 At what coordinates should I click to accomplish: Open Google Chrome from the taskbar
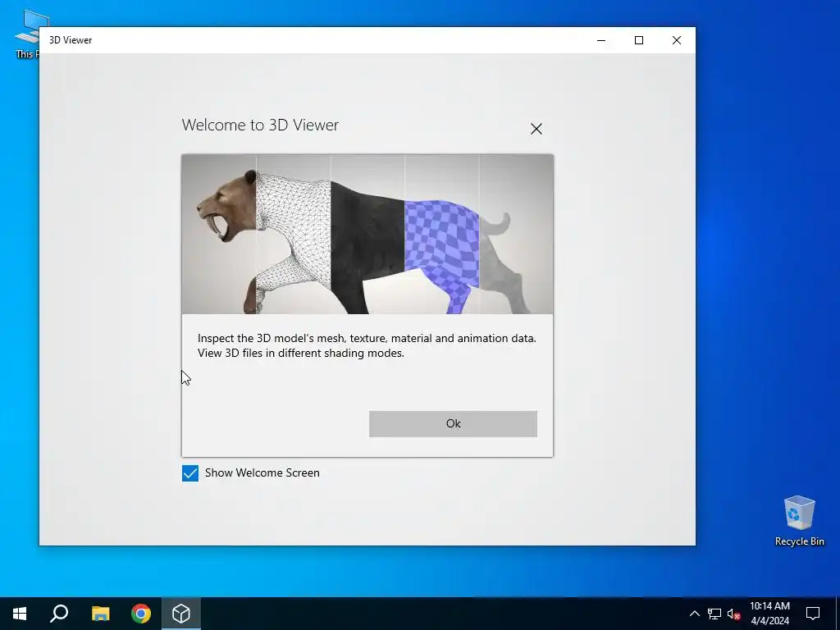[x=141, y=614]
